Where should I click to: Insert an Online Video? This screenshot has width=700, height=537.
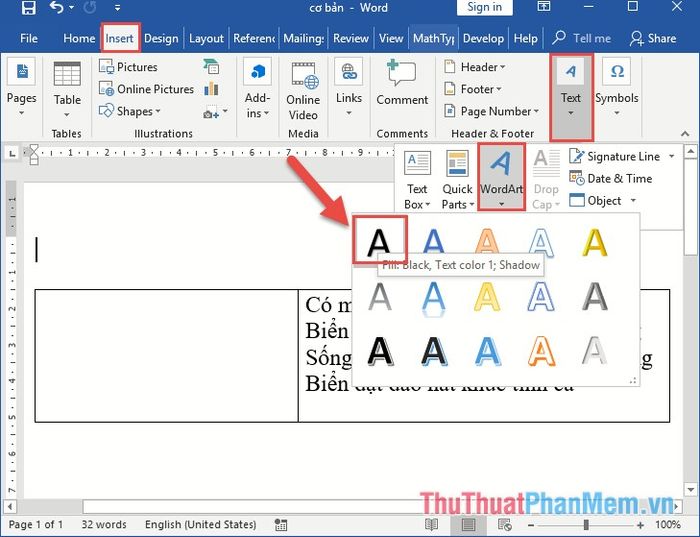[303, 91]
